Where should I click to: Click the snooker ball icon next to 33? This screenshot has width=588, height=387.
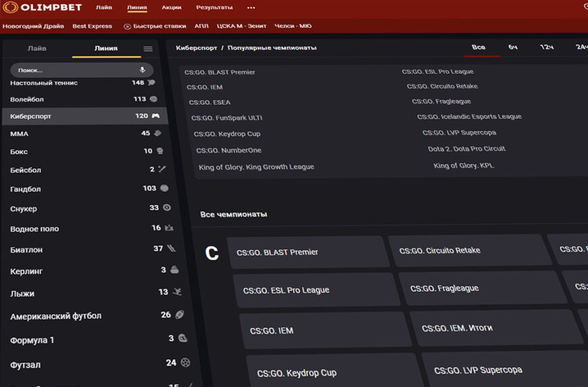tap(167, 208)
